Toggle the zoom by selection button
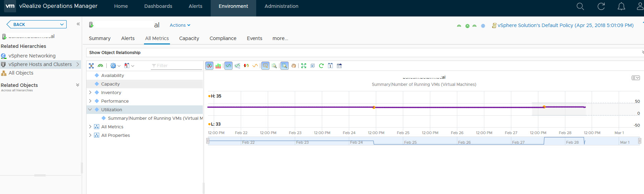 click(285, 66)
